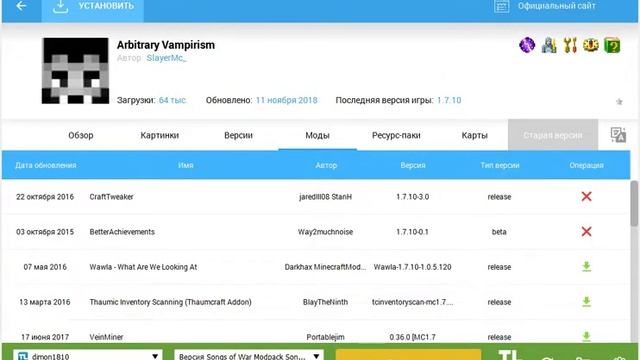Click the Старая версия button
The image size is (640, 360).
(553, 135)
